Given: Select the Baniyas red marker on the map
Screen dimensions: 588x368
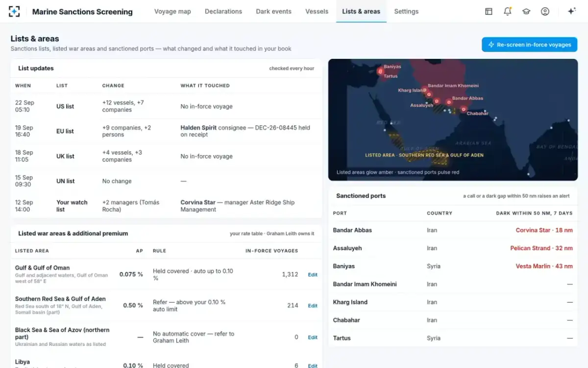Looking at the screenshot, I should pos(380,71).
